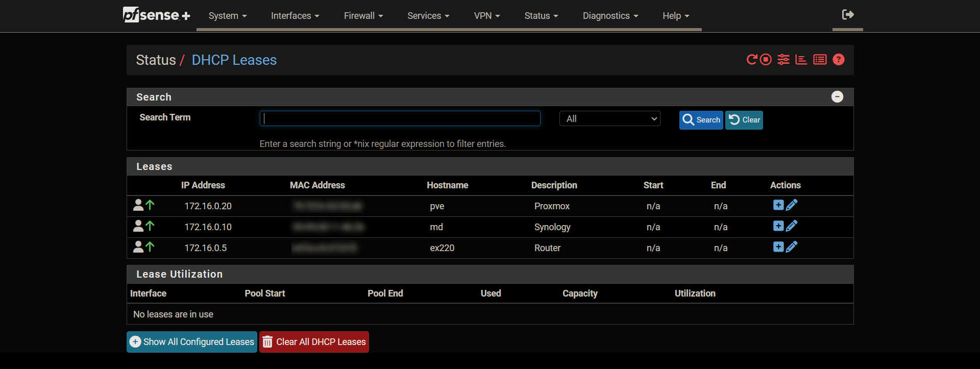The image size is (980, 369).
Task: Sort leases by End column header
Action: pyautogui.click(x=718, y=185)
